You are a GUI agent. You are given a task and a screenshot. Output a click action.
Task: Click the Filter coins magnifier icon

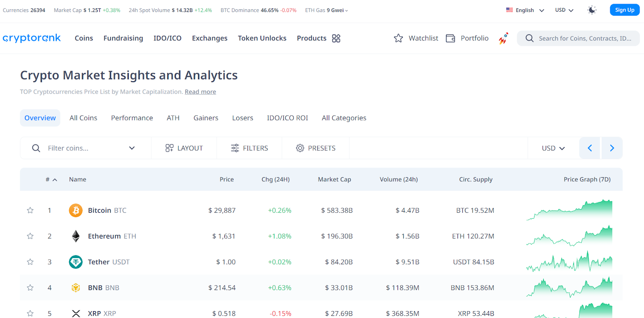point(36,148)
